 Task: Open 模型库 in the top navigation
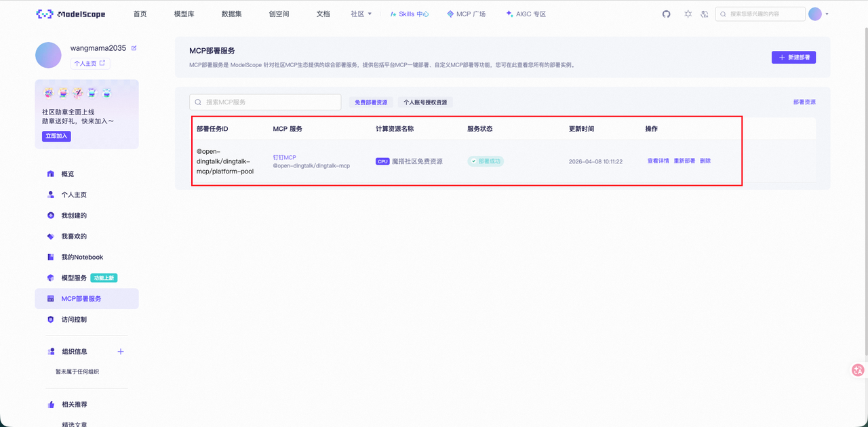pos(184,14)
